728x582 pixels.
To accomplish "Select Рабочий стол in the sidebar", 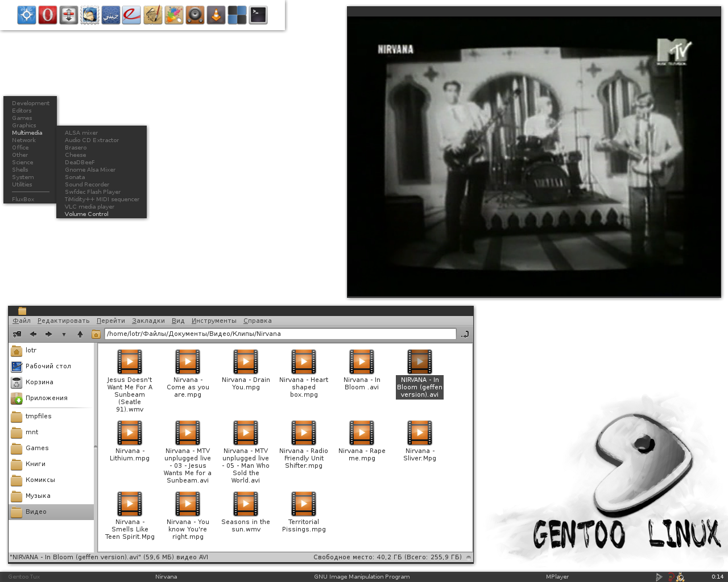I will pyautogui.click(x=51, y=367).
